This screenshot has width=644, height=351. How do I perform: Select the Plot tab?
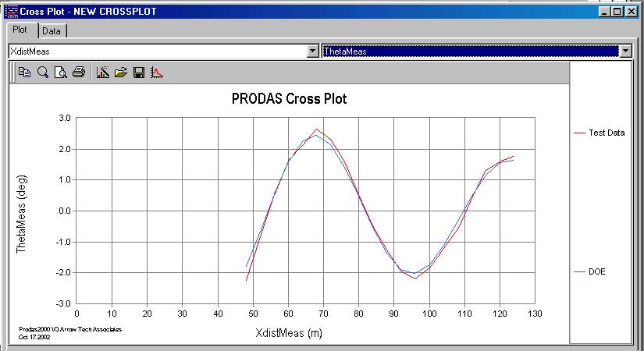pos(21,30)
